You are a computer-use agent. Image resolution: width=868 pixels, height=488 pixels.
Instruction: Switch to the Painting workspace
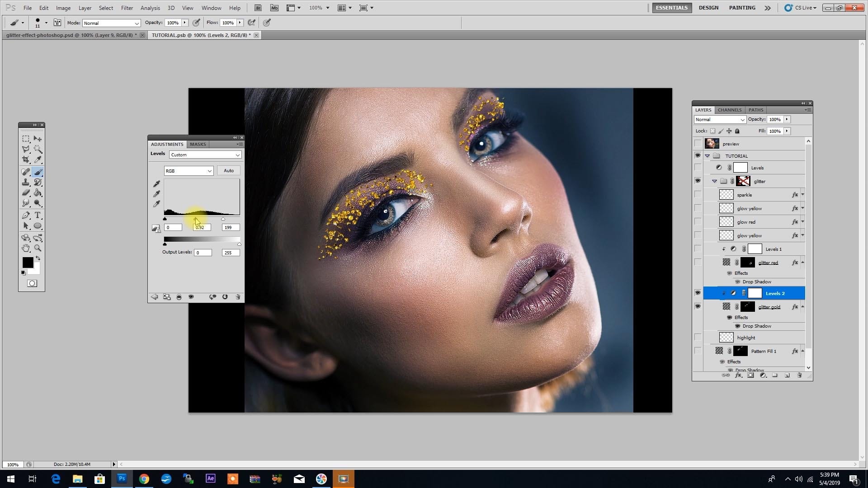pyautogui.click(x=742, y=8)
